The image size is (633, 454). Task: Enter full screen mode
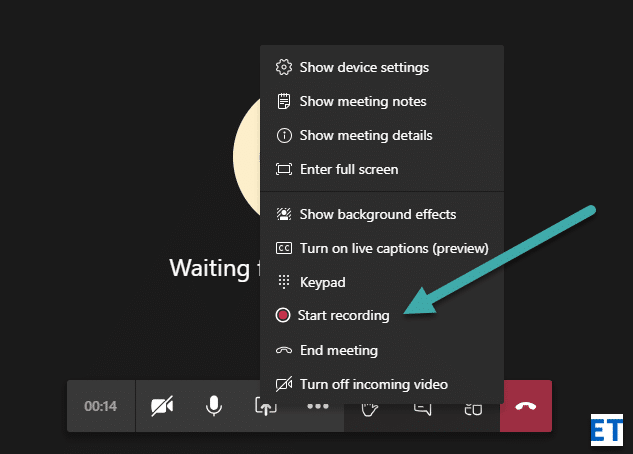[349, 169]
